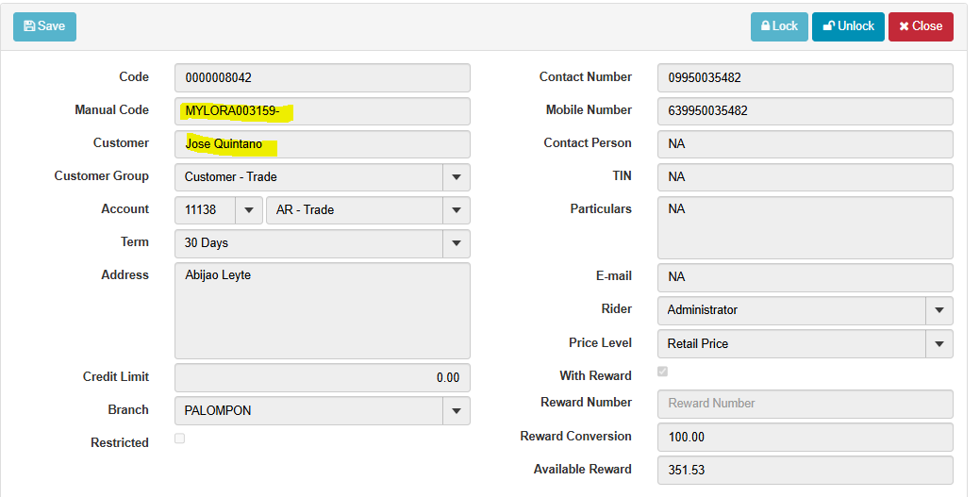Toggle the With Reward checkbox
The height and width of the screenshot is (497, 980).
click(x=663, y=372)
